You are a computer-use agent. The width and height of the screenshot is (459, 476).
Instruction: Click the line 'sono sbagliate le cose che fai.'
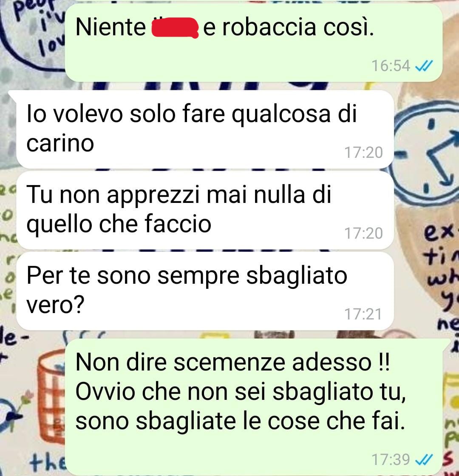tap(240, 421)
